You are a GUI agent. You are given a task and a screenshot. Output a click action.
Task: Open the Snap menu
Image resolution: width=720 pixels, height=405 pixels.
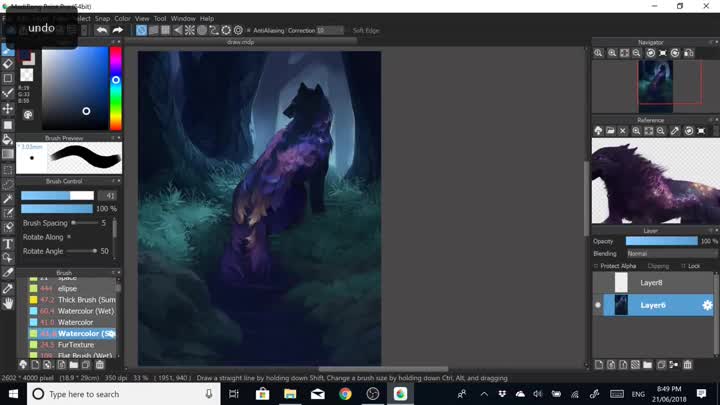pos(102,18)
